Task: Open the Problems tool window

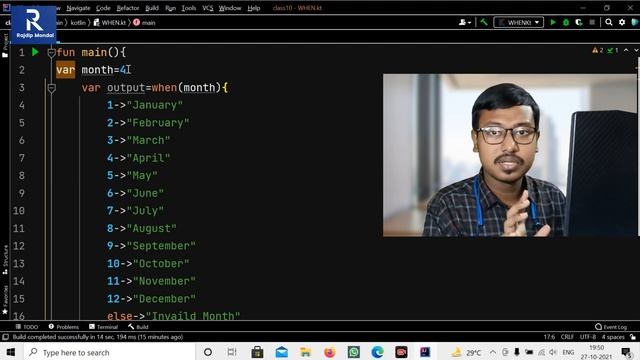Action: click(64, 327)
